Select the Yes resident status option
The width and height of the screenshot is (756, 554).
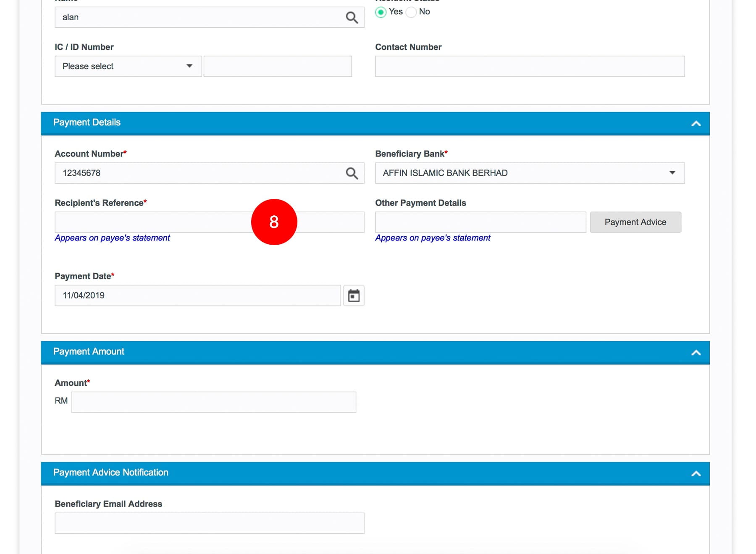coord(381,12)
